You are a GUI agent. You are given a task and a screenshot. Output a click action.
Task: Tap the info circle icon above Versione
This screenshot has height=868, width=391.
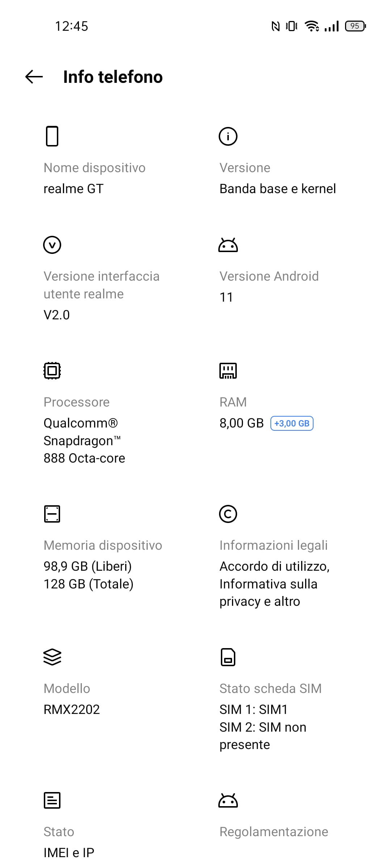pyautogui.click(x=228, y=136)
